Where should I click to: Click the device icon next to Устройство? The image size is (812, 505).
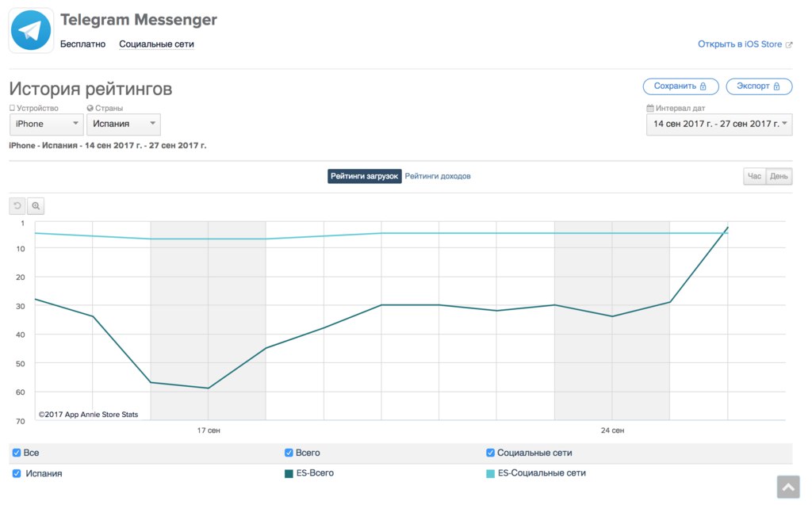click(12, 109)
